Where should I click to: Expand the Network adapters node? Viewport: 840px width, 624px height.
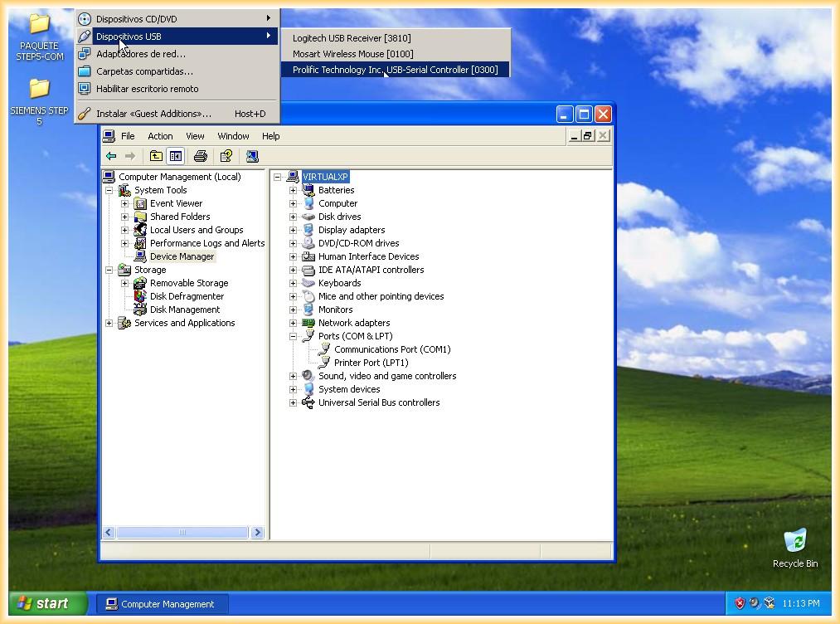click(293, 323)
